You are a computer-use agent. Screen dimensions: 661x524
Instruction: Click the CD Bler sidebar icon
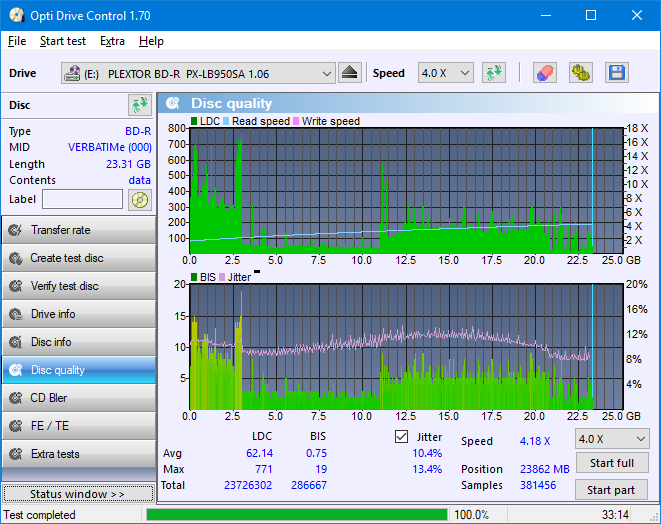[16, 398]
